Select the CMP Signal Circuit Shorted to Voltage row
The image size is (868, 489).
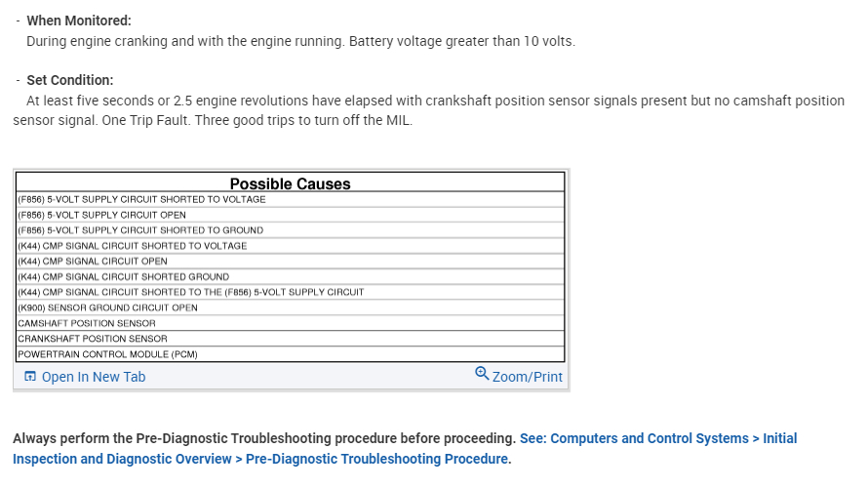(x=133, y=246)
